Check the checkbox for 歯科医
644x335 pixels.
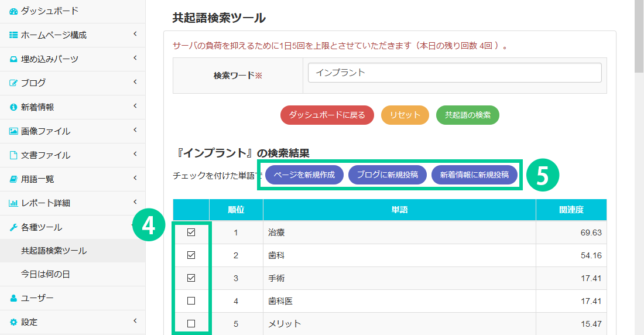point(191,301)
